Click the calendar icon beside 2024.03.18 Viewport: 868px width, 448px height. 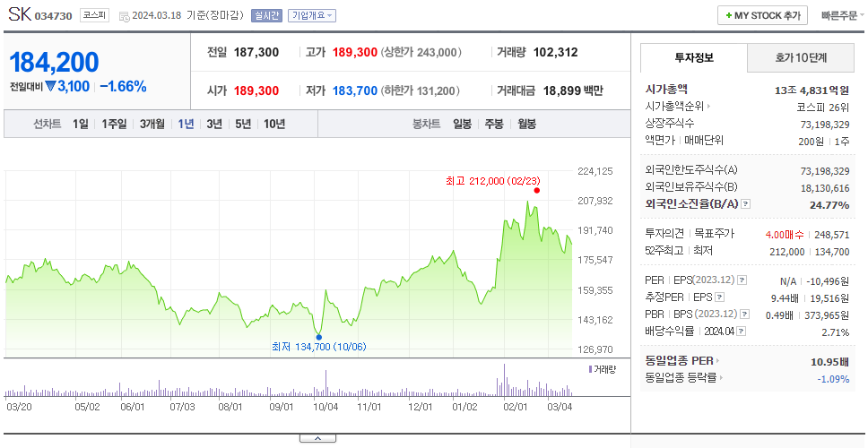click(125, 16)
